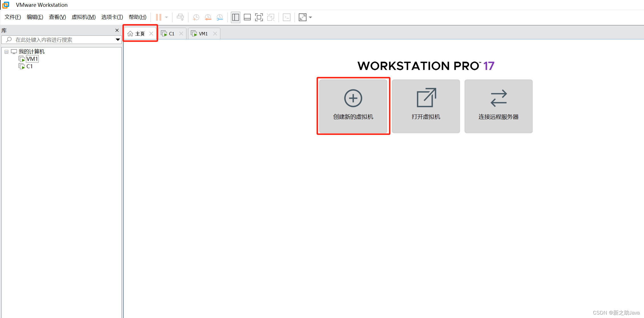Click the VMware Workstation title bar app icon
The height and width of the screenshot is (318, 644).
pyautogui.click(x=6, y=5)
